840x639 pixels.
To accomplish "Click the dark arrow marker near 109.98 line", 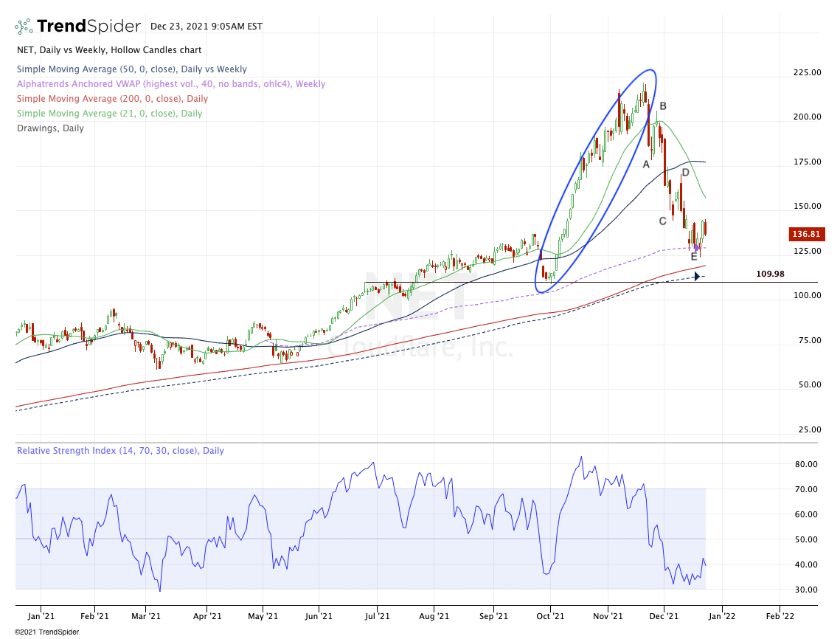I will pos(697,277).
